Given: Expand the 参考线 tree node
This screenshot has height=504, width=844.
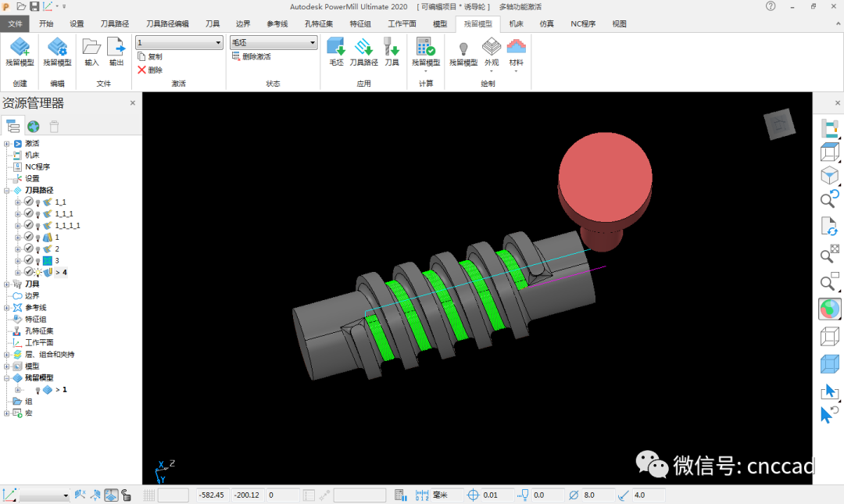Looking at the screenshot, I should pyautogui.click(x=6, y=307).
